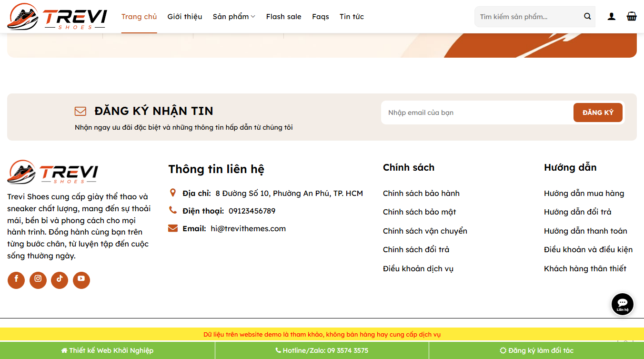The image size is (644, 359).
Task: Click the Thông tin liên hệ heading
Action: 216,169
